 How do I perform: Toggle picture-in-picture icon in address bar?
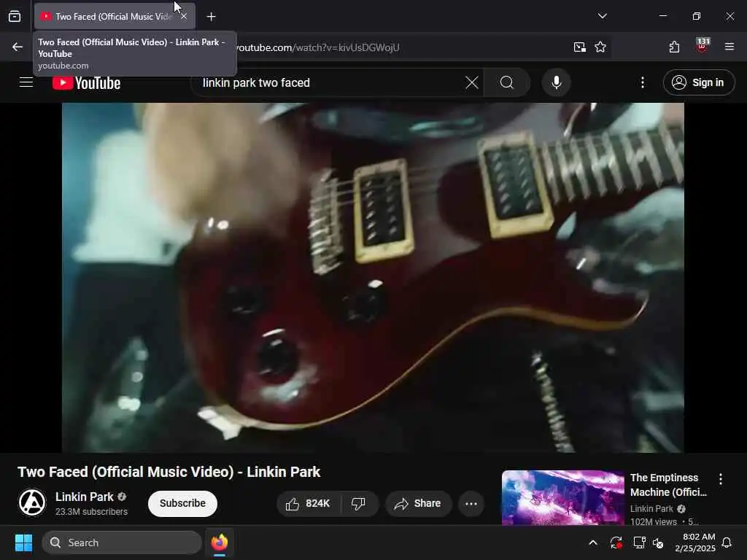coord(579,47)
